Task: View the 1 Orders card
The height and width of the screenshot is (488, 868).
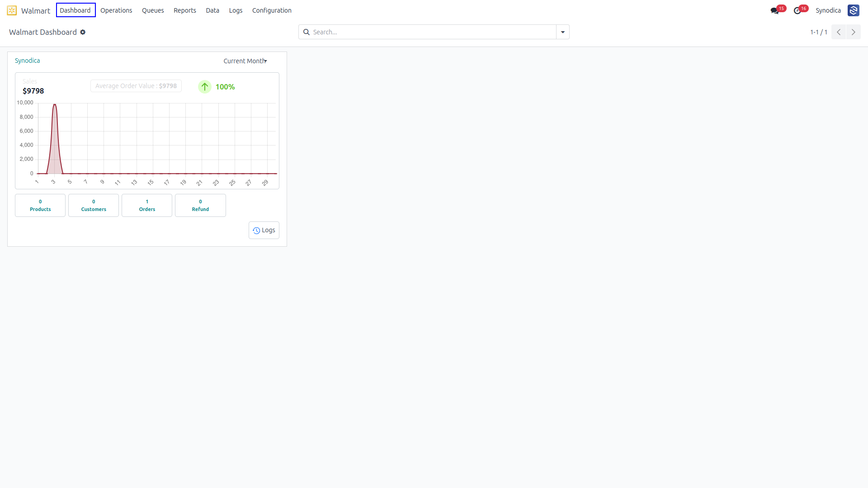Action: 147,206
